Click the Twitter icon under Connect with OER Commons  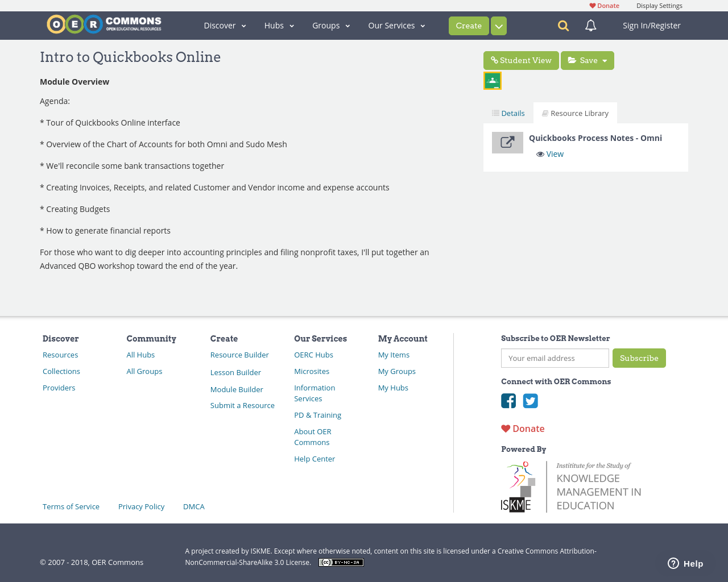(x=530, y=401)
